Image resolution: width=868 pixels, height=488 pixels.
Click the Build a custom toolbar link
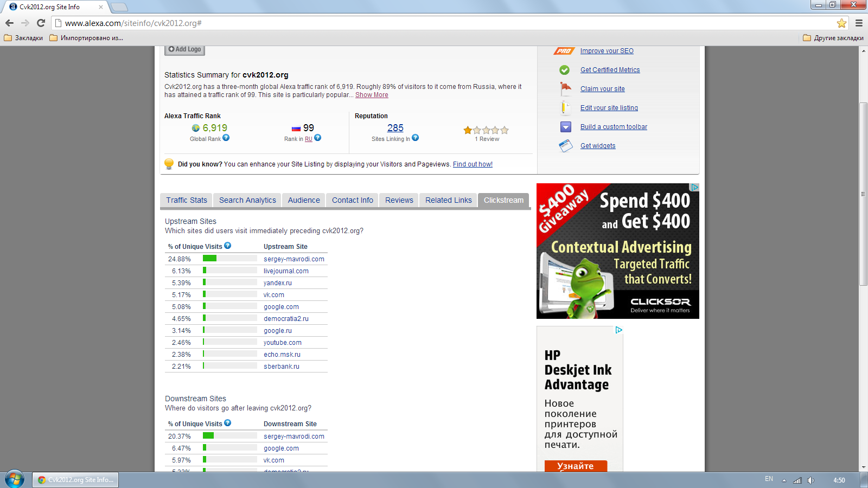click(614, 127)
